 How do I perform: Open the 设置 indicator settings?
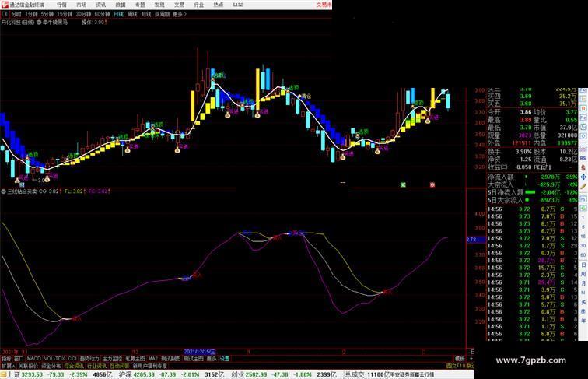tap(224, 359)
